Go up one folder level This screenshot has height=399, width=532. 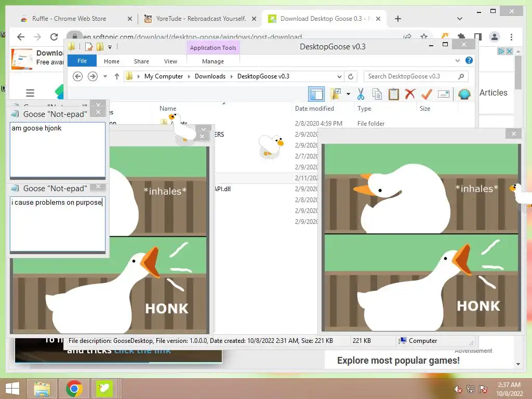click(x=117, y=76)
